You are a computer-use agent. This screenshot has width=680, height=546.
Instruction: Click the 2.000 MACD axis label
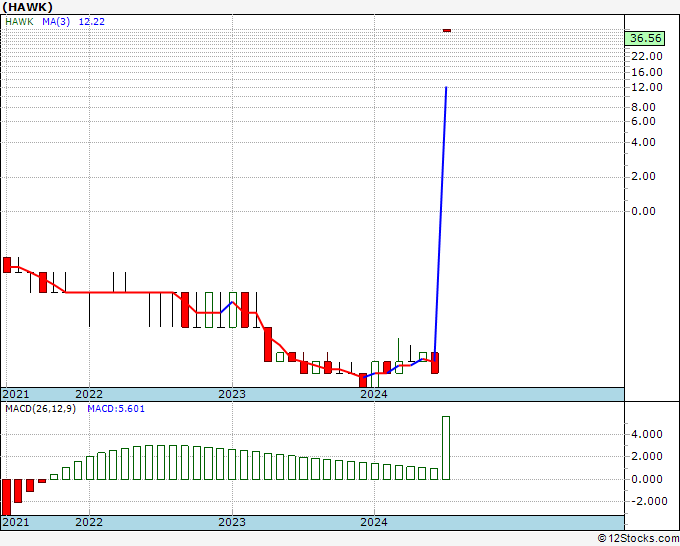coord(647,456)
